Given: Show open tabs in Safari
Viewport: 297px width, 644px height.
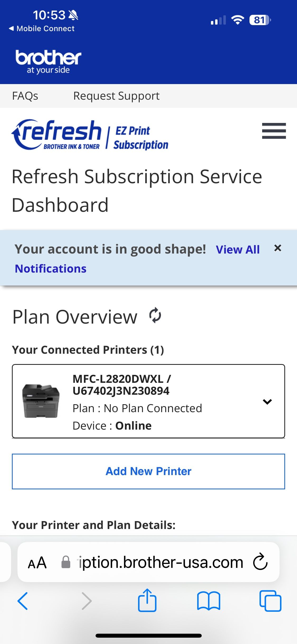Looking at the screenshot, I should [x=270, y=601].
